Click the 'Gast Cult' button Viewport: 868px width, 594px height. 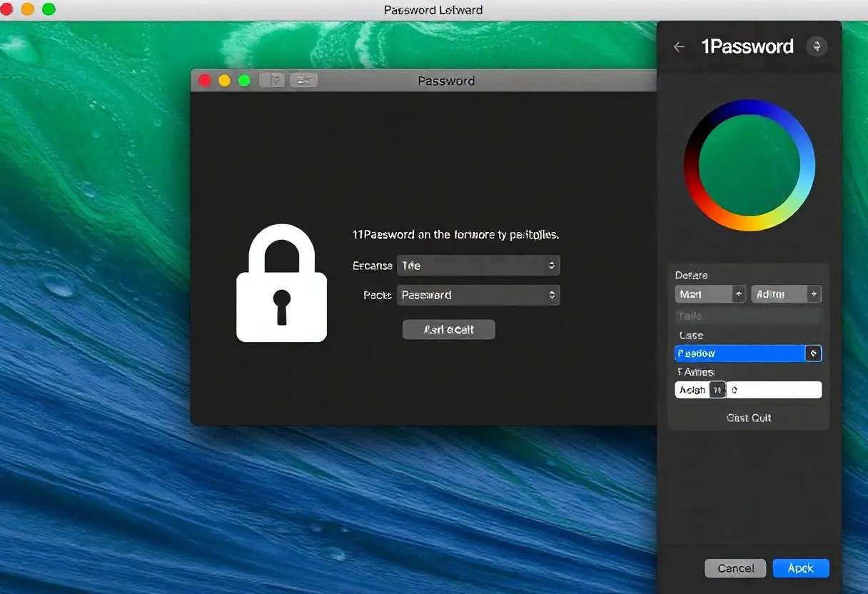point(749,418)
